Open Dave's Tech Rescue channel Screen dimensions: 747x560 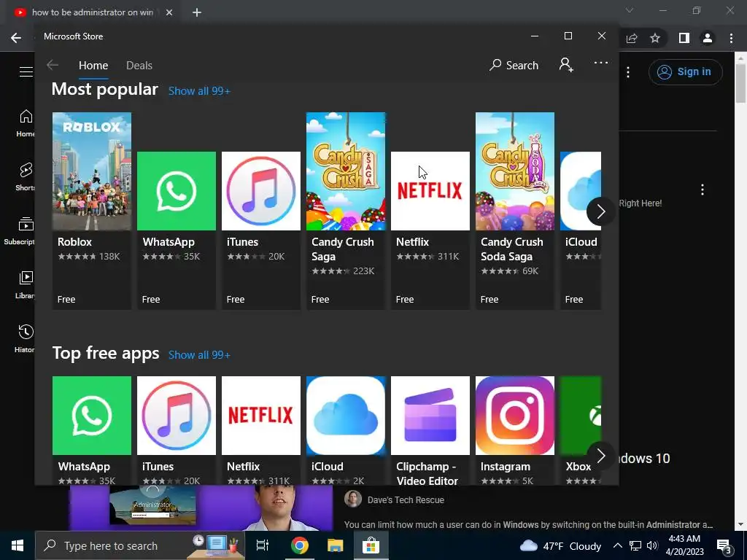[406, 500]
